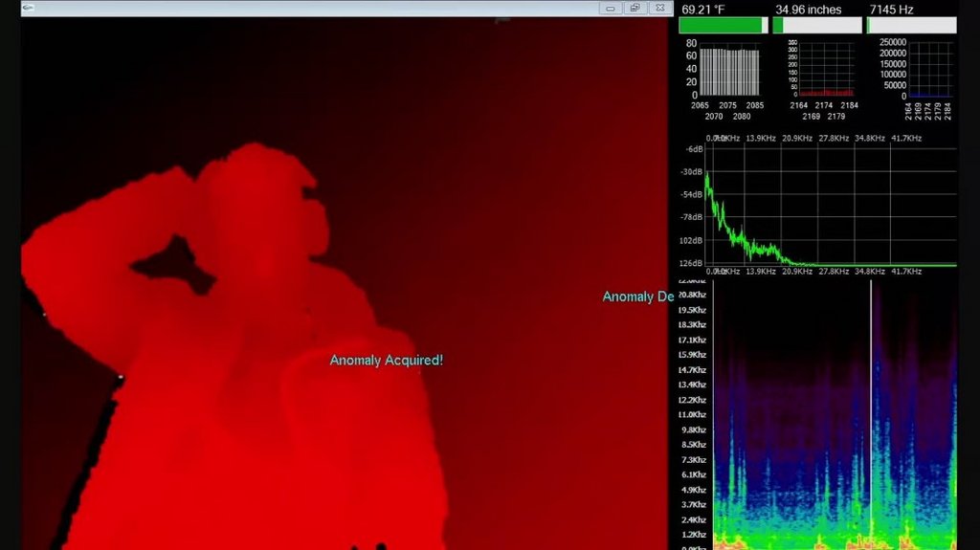Click the 7145 Hz frequency readout

coord(891,10)
